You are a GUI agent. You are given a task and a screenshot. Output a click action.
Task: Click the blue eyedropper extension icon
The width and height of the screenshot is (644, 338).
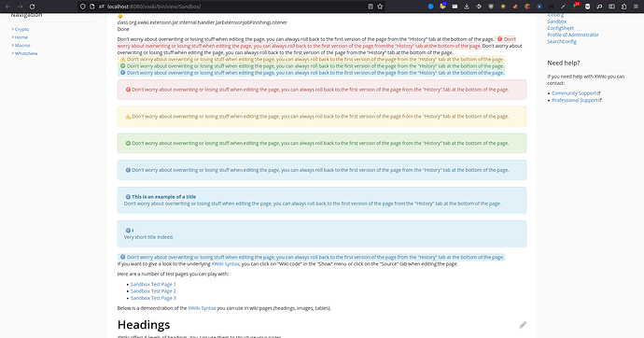tap(564, 7)
